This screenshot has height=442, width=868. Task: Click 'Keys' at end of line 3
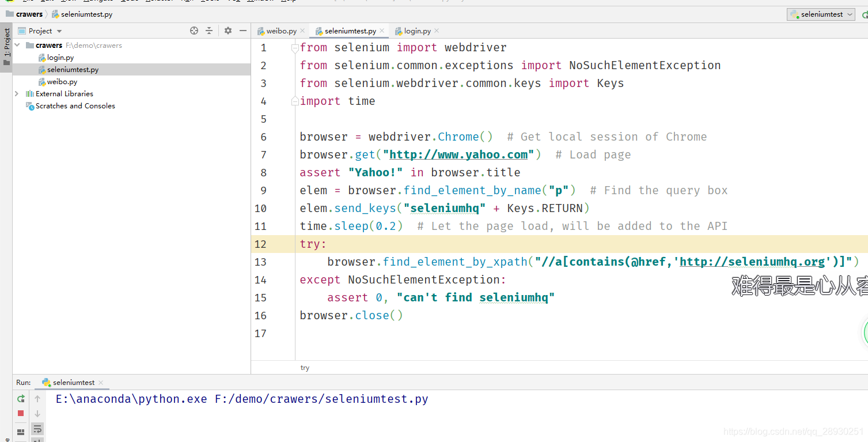pyautogui.click(x=611, y=83)
